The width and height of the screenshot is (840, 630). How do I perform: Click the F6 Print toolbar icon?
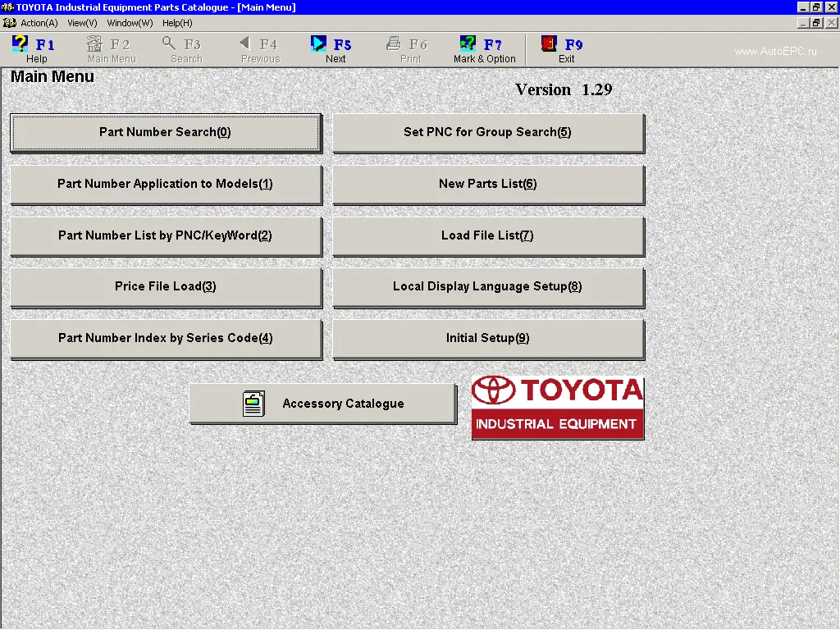tap(394, 44)
